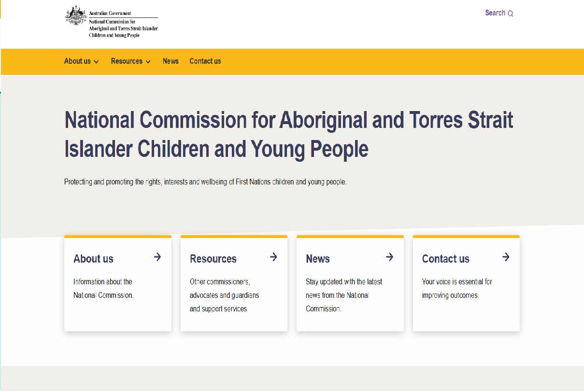Viewport: 584px width, 392px height.
Task: Click the arrow icon on the About us card
Action: [x=157, y=257]
